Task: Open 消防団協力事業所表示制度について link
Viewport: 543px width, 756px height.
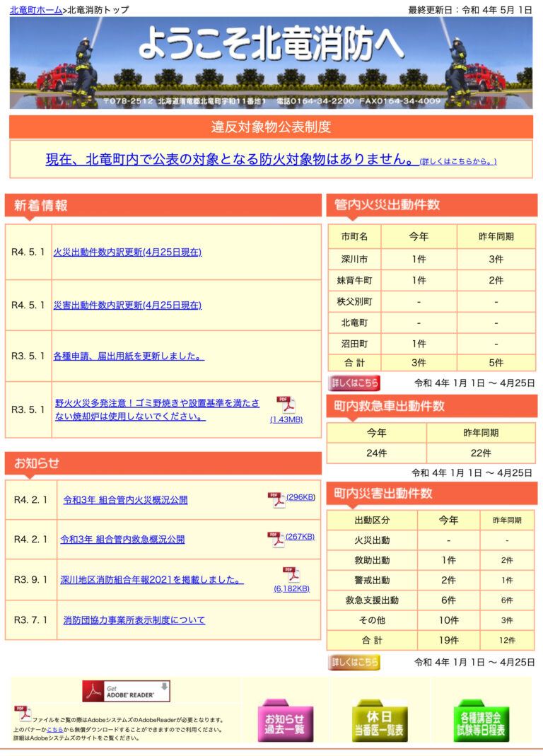Action: tap(134, 620)
